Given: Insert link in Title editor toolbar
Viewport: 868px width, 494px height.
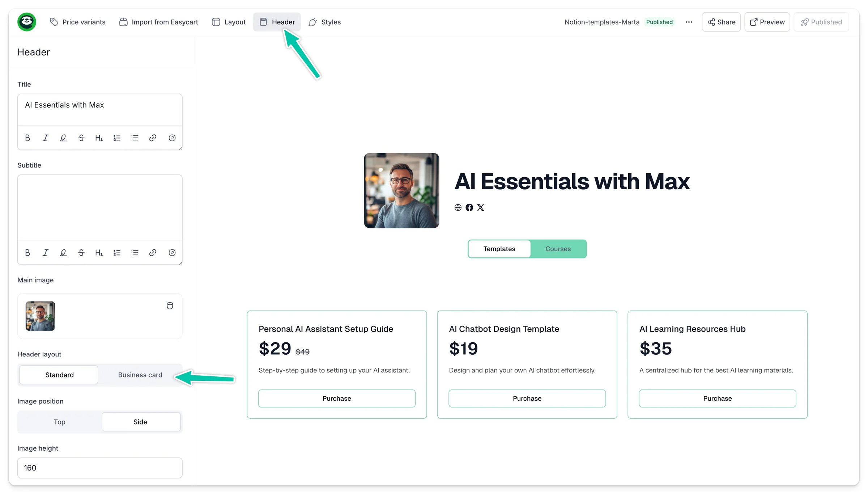Looking at the screenshot, I should point(153,138).
